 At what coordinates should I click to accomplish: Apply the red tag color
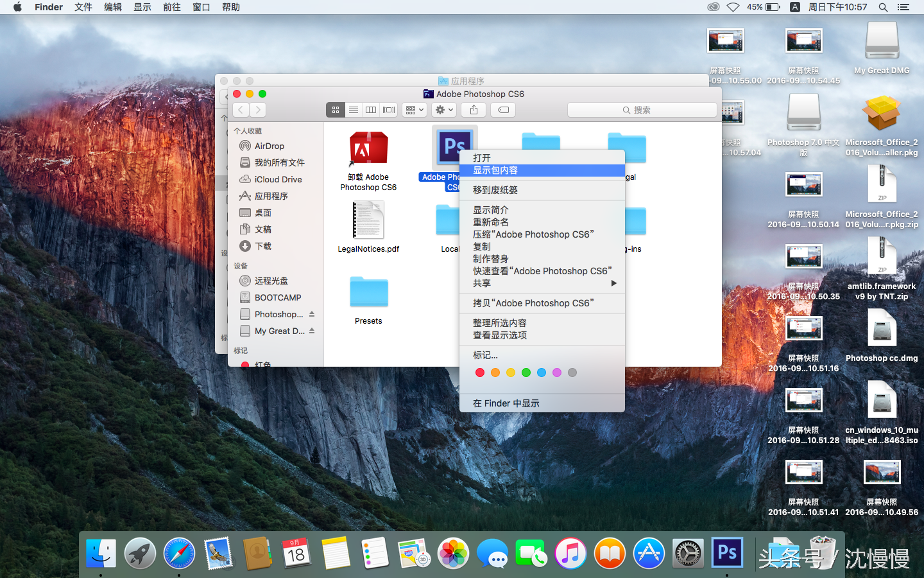(x=480, y=372)
